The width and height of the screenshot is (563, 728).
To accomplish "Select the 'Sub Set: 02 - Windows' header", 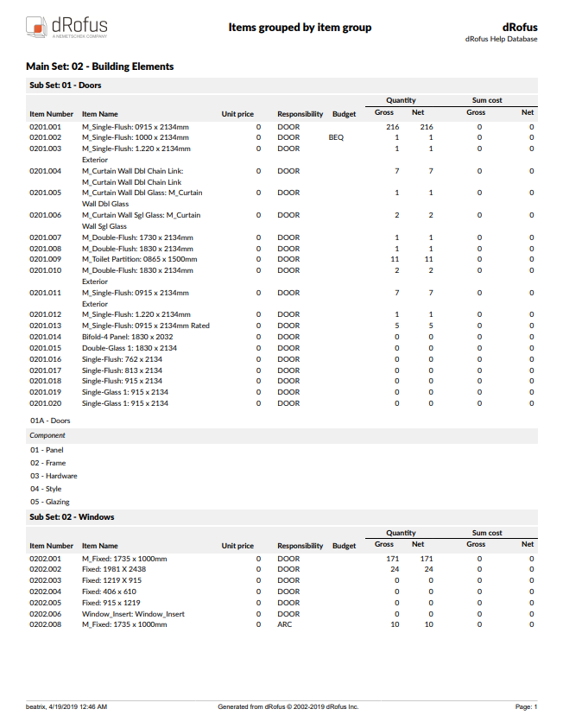I will pos(72,517).
